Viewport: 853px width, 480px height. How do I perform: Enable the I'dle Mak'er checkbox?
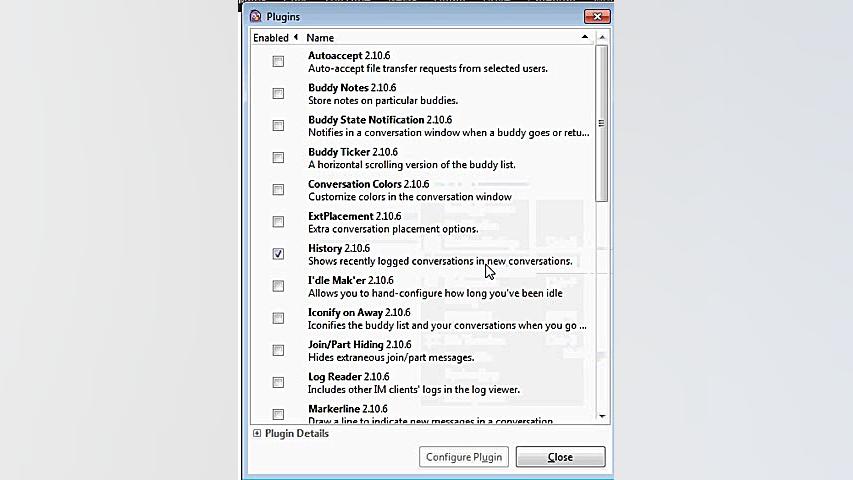click(278, 286)
